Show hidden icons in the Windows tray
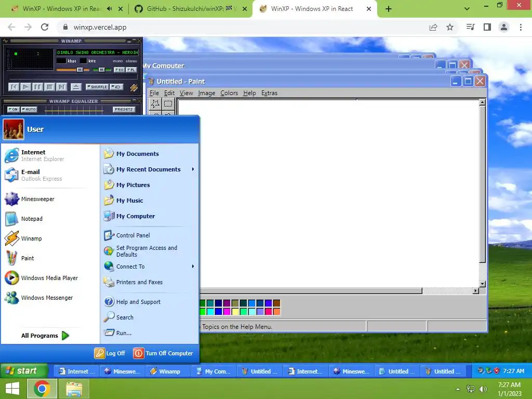 coord(458,389)
